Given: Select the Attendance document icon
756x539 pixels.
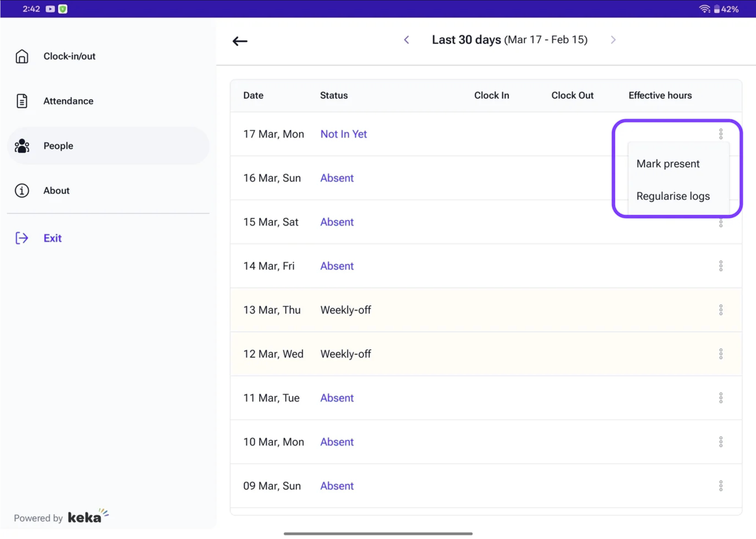Looking at the screenshot, I should [22, 101].
